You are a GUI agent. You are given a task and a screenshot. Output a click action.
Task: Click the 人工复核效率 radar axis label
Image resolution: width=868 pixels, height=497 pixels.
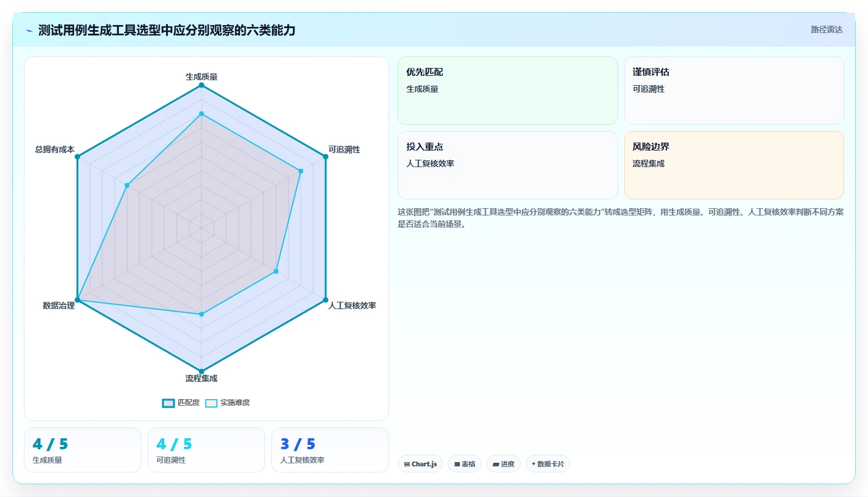click(x=352, y=305)
